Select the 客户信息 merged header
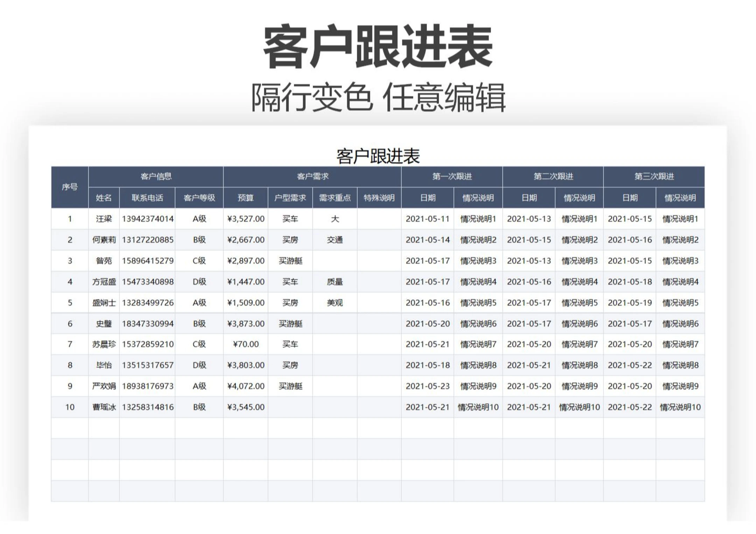 tap(156, 176)
